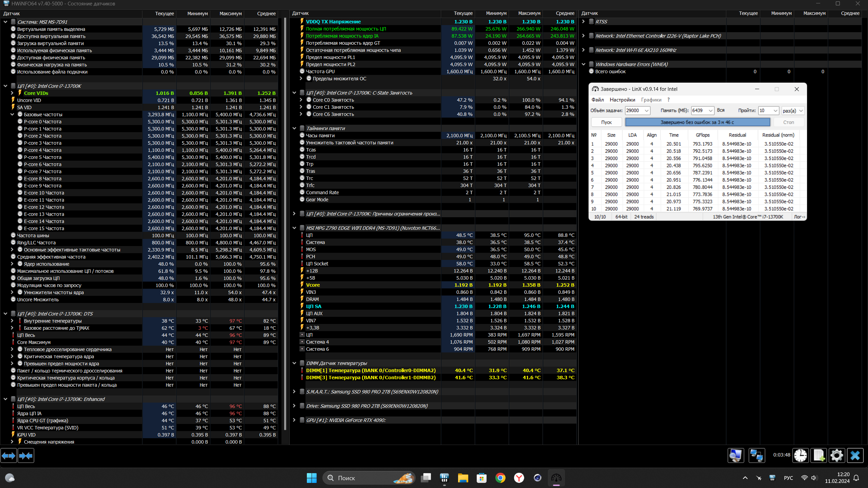
Task: Open the Объём задачи dropdown in LinX
Action: coord(647,111)
